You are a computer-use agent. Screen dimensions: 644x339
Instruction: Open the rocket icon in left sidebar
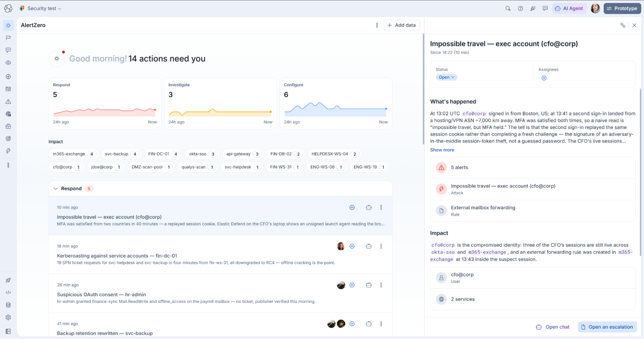(x=8, y=280)
